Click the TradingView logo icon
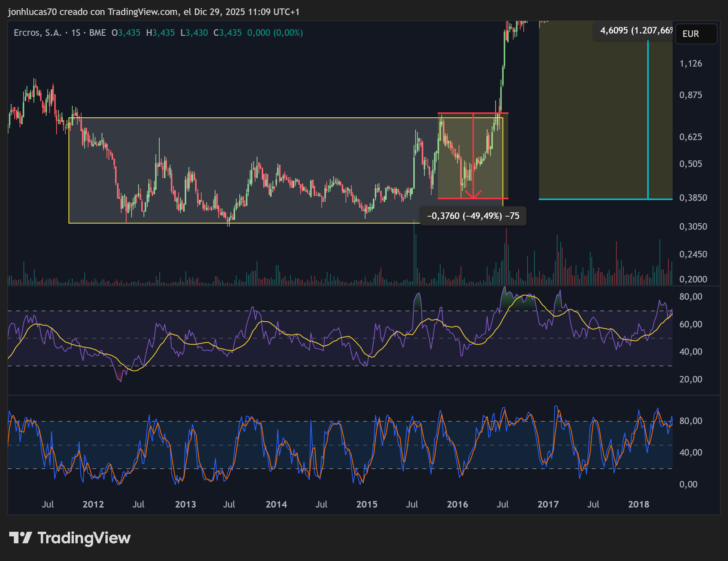 point(20,538)
